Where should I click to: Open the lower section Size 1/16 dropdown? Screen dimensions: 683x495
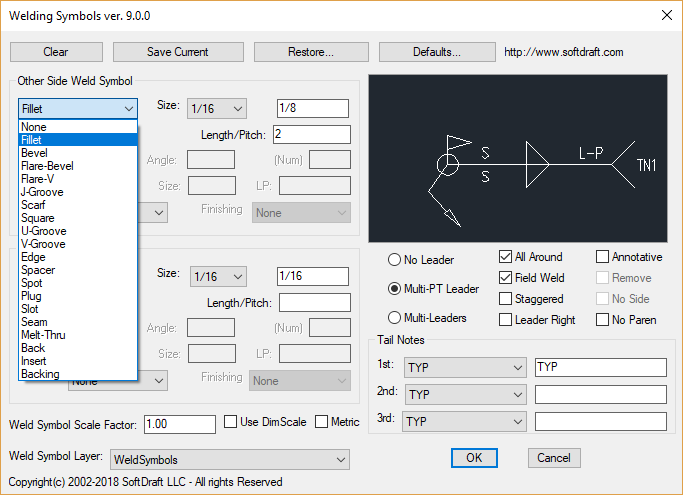pyautogui.click(x=218, y=277)
